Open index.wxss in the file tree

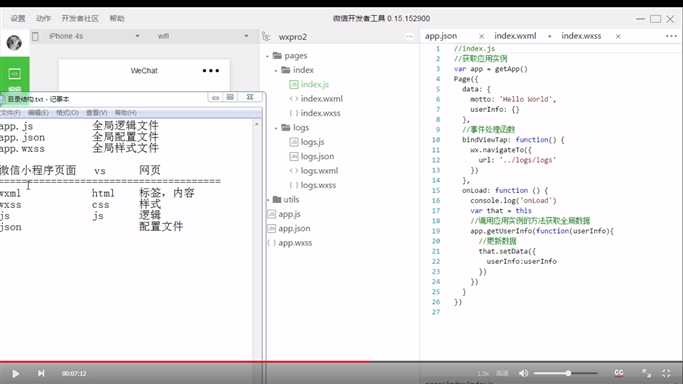point(321,113)
